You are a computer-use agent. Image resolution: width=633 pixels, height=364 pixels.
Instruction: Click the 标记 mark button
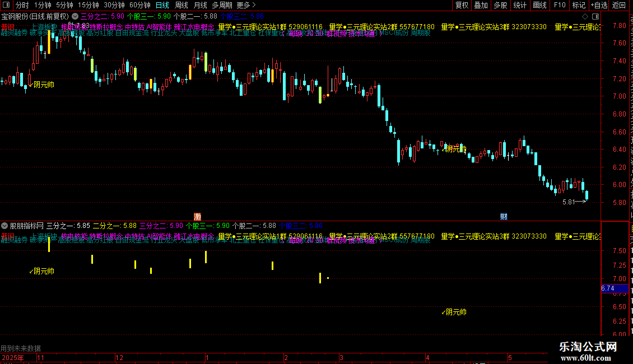[579, 5]
